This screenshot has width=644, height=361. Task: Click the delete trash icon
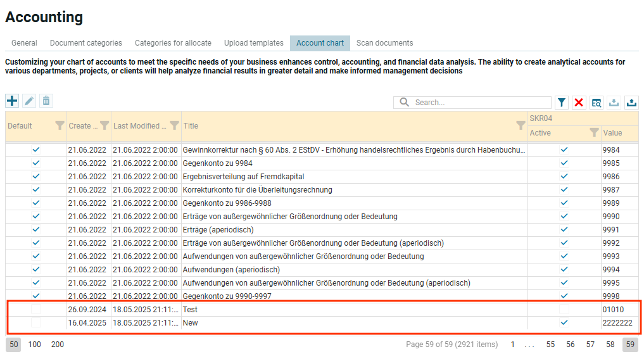[x=46, y=101]
